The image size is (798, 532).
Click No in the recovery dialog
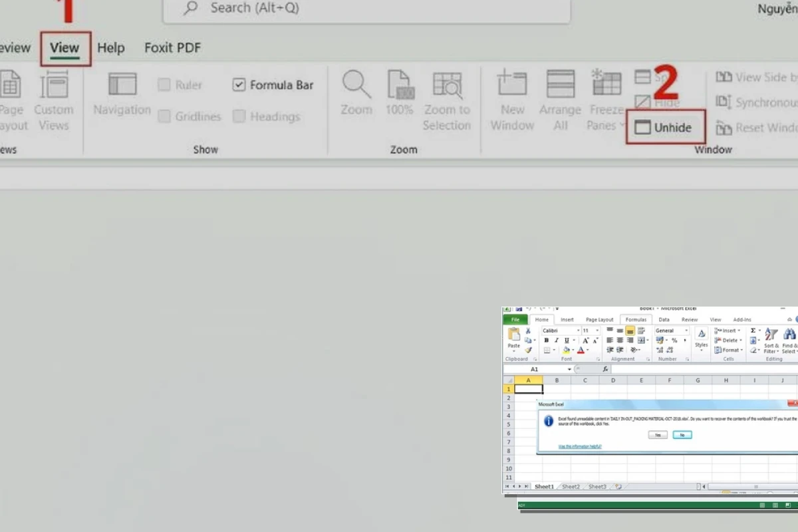(682, 434)
